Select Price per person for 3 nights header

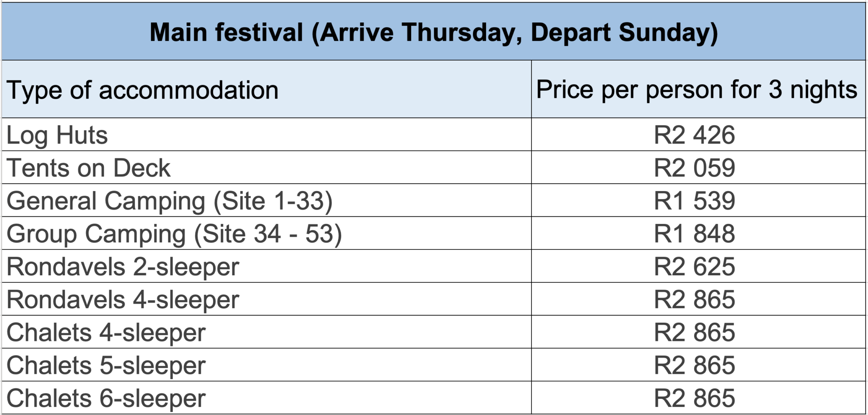tap(696, 90)
